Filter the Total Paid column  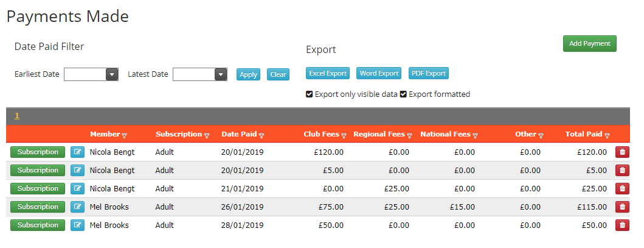point(607,135)
